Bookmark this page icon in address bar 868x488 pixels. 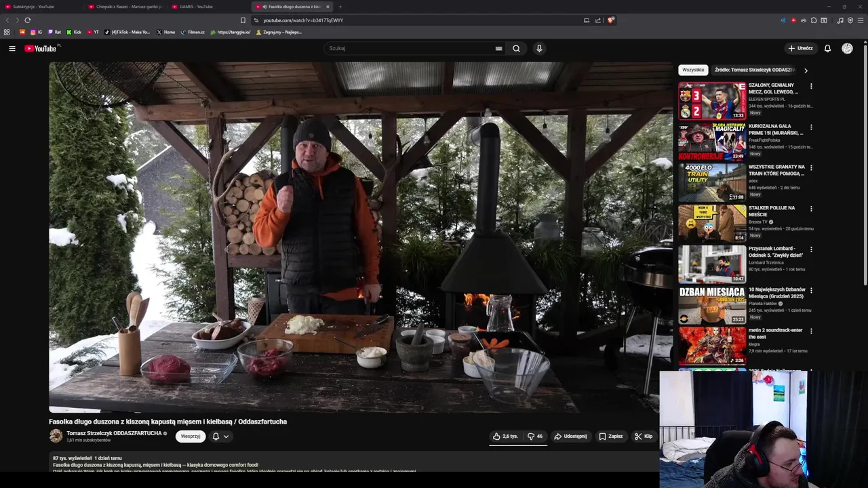coord(243,20)
